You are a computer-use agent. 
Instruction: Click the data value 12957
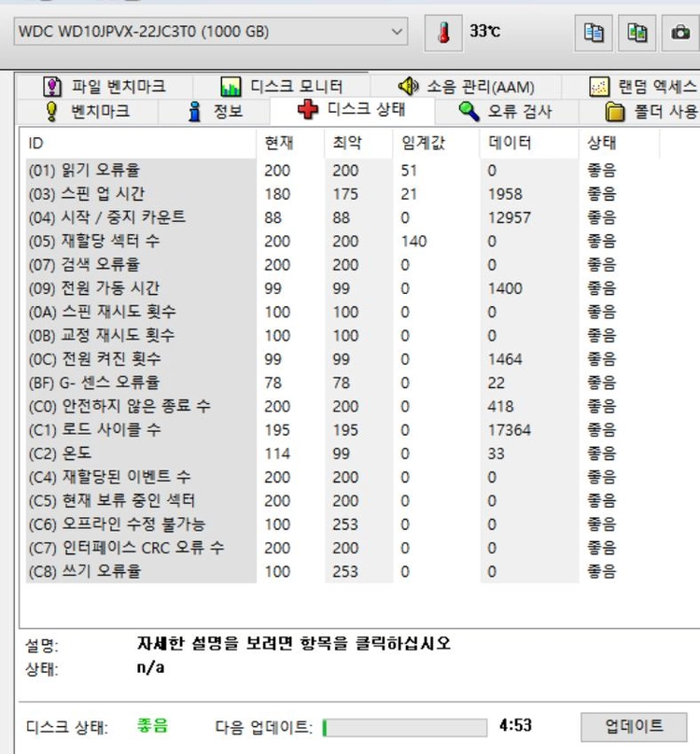pyautogui.click(x=509, y=217)
